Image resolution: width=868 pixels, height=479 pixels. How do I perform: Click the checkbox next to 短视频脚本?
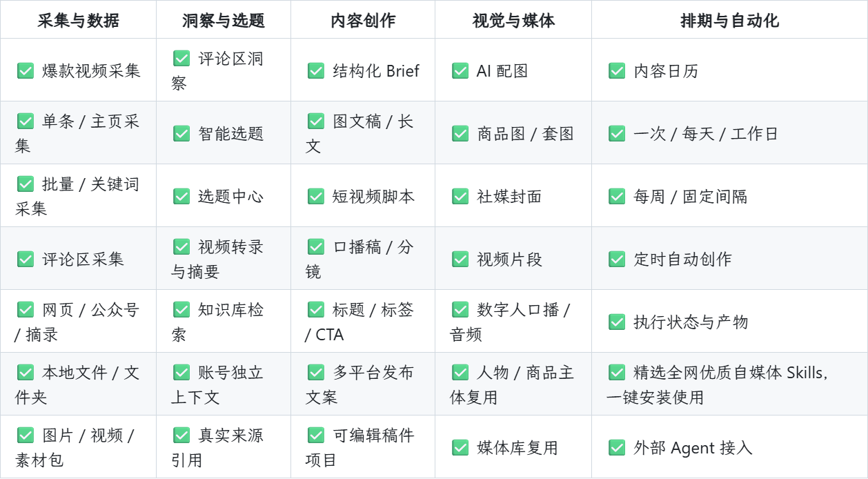pos(316,196)
